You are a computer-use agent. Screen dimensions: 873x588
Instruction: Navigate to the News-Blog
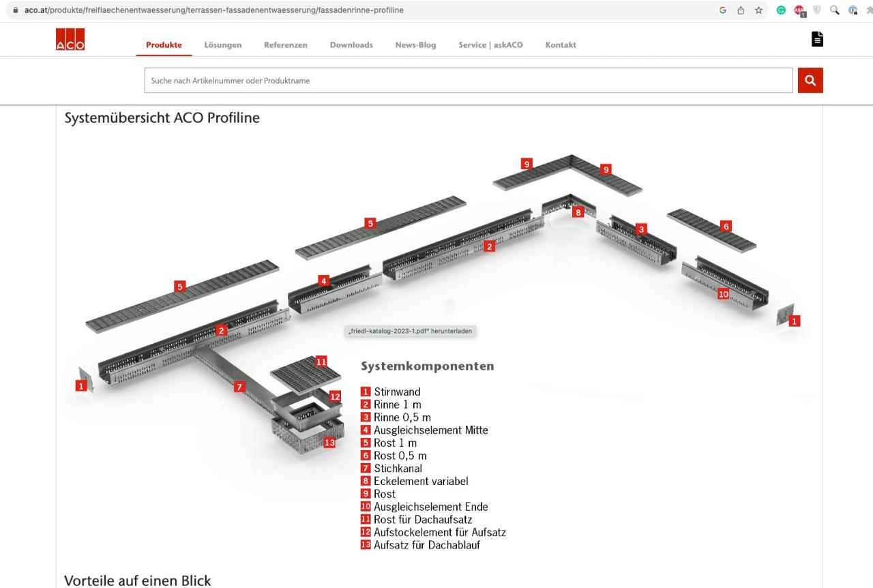[x=416, y=45]
